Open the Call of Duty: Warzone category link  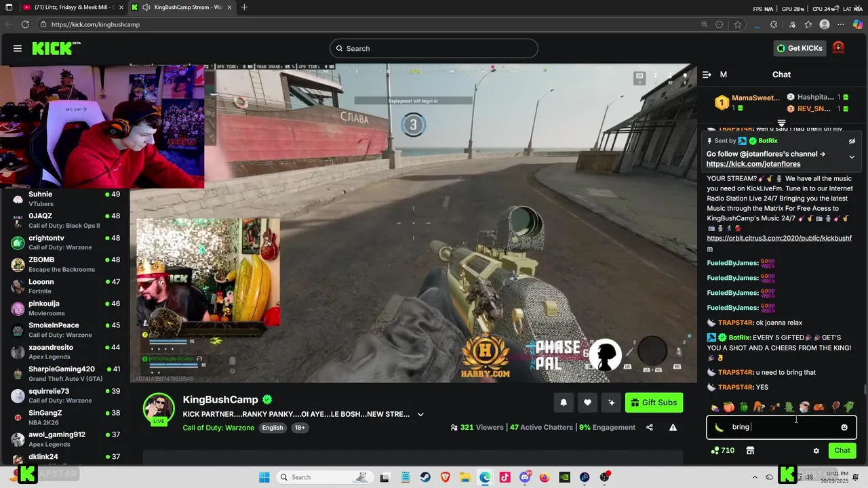(x=218, y=428)
